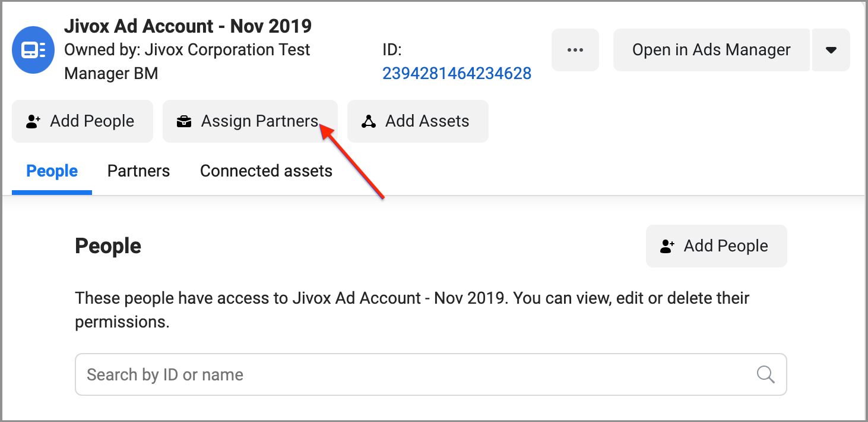The width and height of the screenshot is (868, 422).
Task: Select the People tab
Action: pyautogui.click(x=52, y=171)
